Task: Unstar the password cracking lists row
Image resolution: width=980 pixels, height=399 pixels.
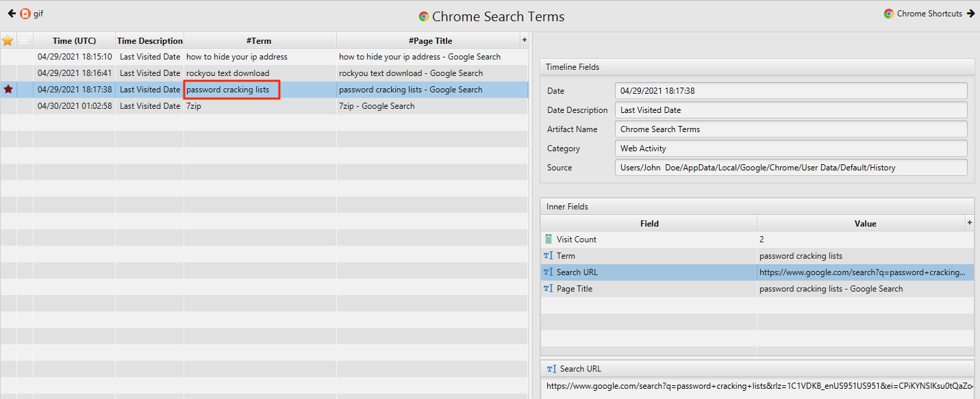Action: coord(8,90)
